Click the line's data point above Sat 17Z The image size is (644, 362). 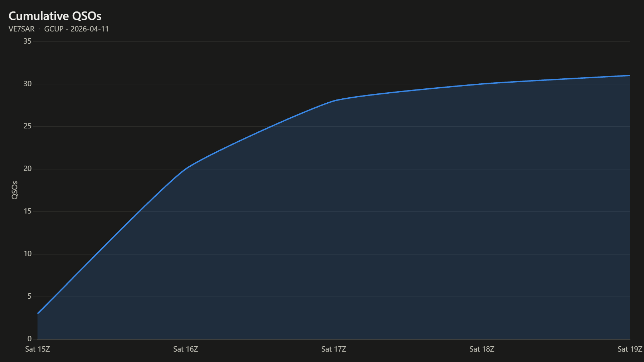pos(334,101)
